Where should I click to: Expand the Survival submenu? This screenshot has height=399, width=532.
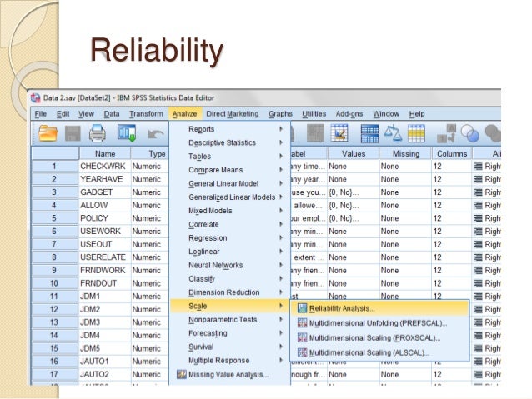[230, 347]
